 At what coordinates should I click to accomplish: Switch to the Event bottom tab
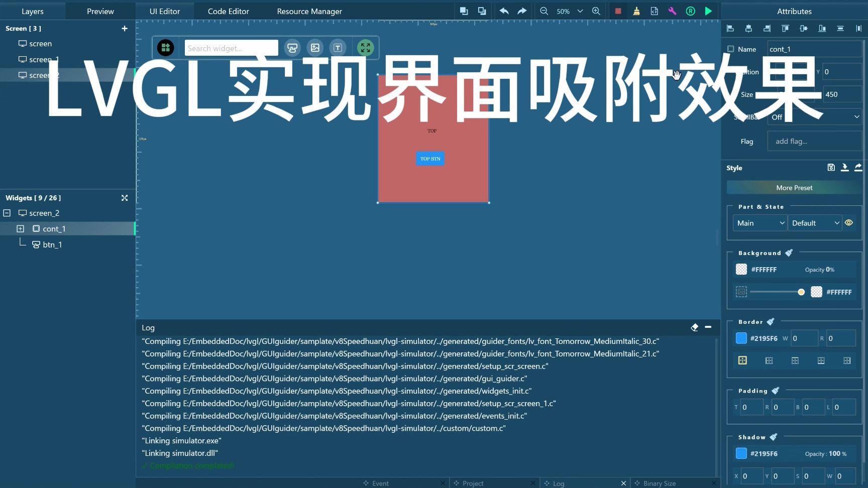tap(380, 483)
